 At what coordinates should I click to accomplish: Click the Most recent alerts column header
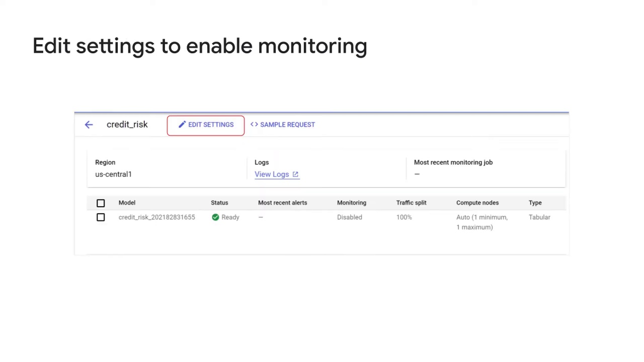point(282,203)
